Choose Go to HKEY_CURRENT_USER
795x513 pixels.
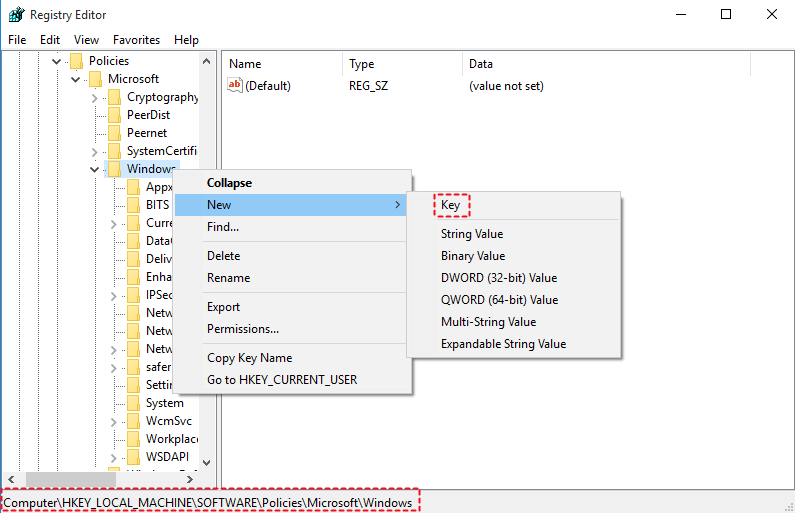coord(291,380)
